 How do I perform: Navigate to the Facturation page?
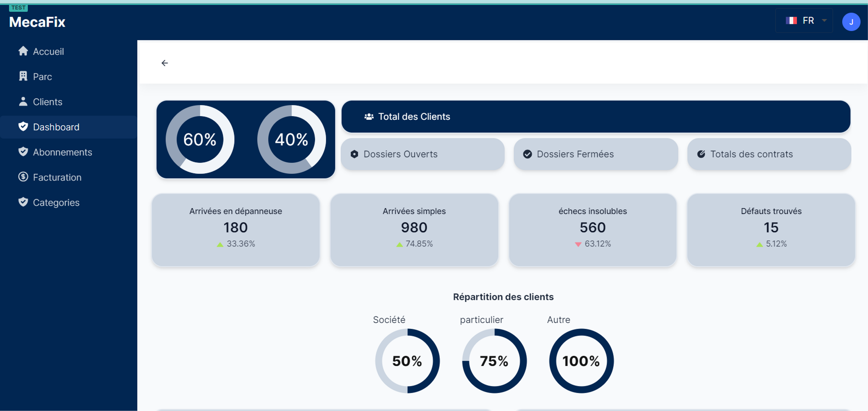[x=68, y=177]
